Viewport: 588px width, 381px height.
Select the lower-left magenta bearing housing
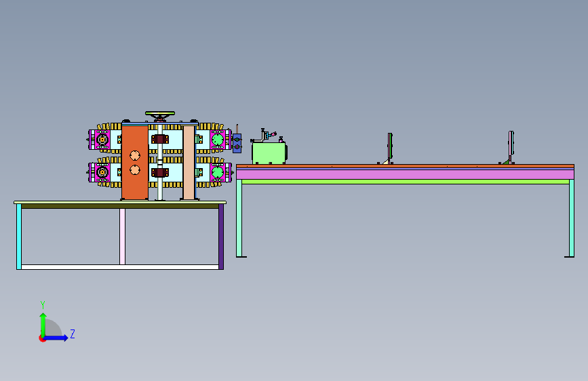[102, 172]
